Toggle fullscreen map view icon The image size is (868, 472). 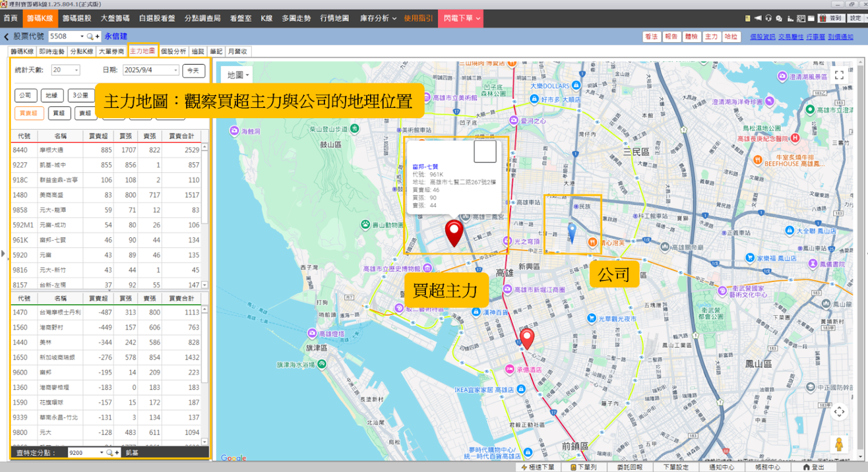tap(839, 75)
